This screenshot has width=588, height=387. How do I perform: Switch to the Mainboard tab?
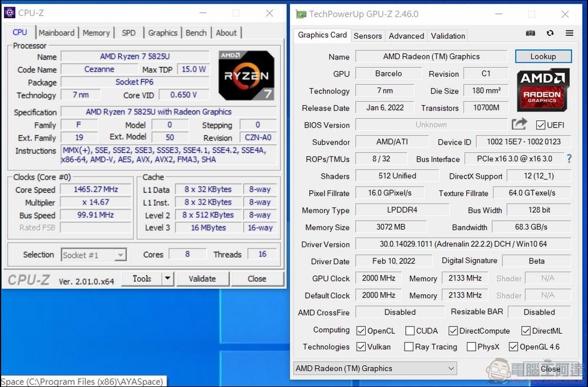(x=56, y=33)
